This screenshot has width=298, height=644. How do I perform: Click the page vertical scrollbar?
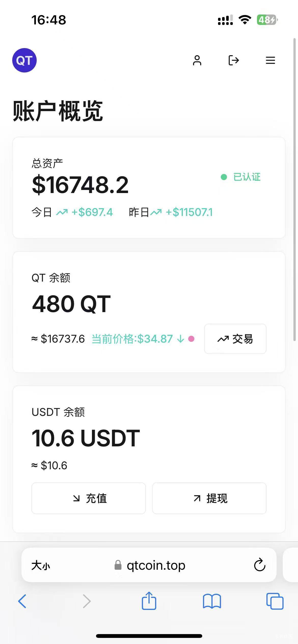coord(294,189)
